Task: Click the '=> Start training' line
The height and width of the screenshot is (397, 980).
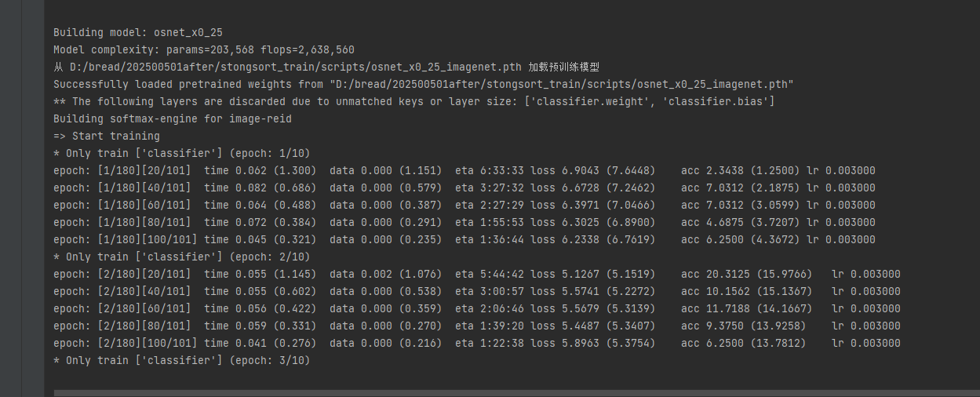Action: (x=106, y=137)
